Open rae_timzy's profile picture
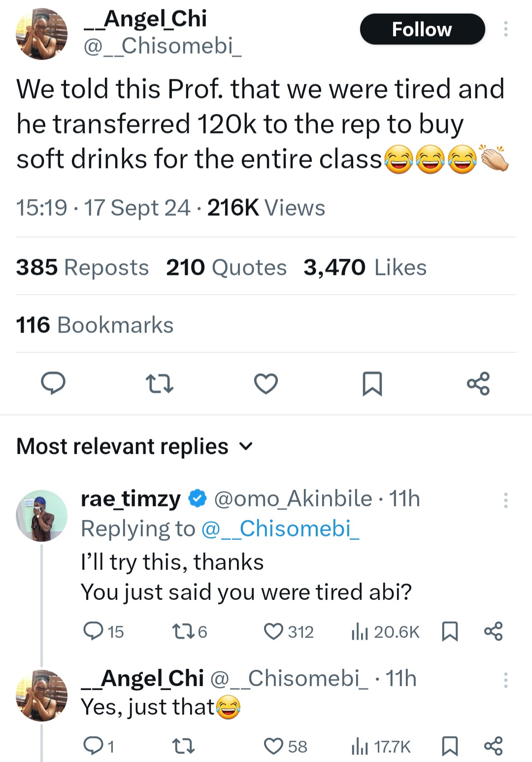This screenshot has height=762, width=532. [41, 516]
